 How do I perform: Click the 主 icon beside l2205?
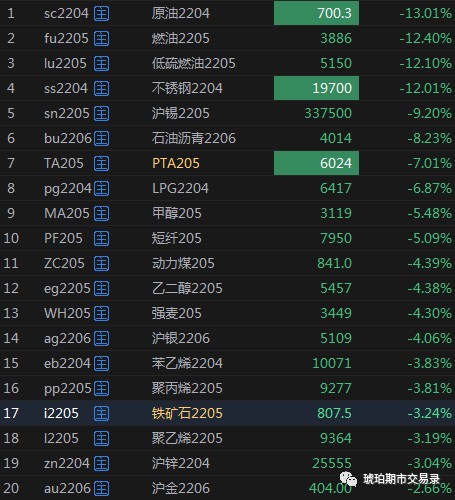click(x=101, y=439)
